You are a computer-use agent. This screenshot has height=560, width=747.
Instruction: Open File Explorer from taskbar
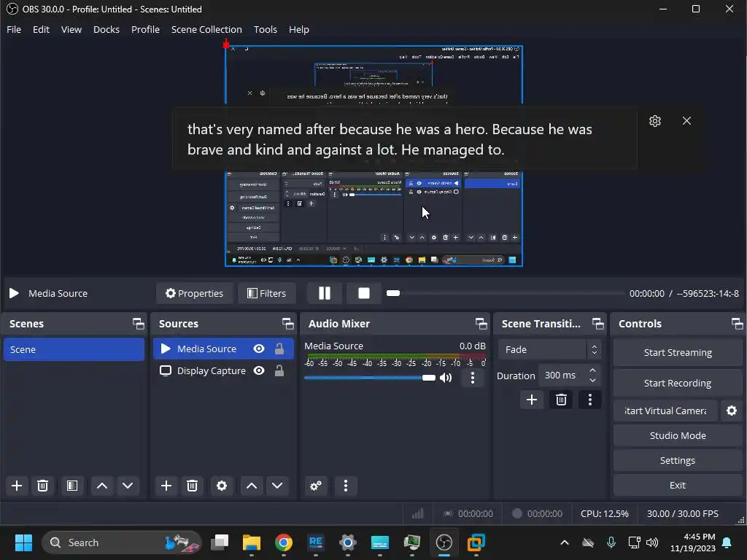(252, 542)
